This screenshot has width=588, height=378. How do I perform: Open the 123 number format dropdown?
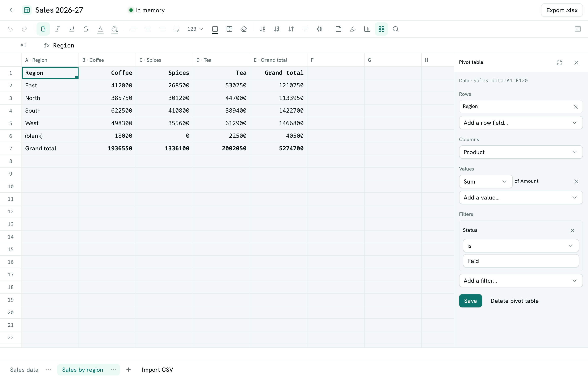tap(195, 29)
